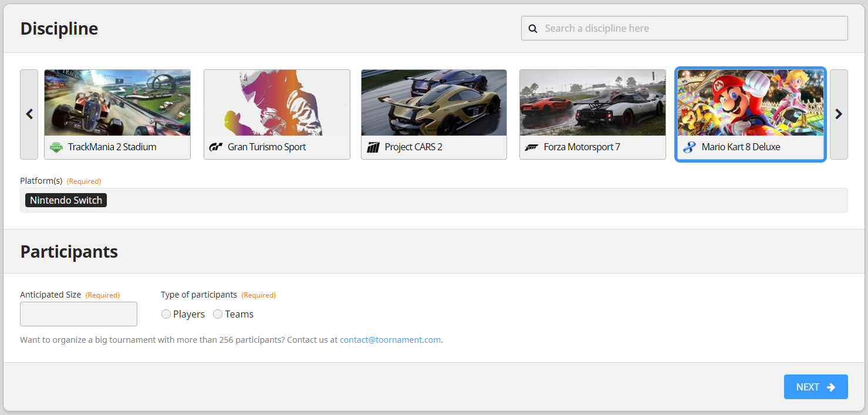Click the search magnifier icon
Viewport: 868px width, 415px height.
[x=533, y=28]
